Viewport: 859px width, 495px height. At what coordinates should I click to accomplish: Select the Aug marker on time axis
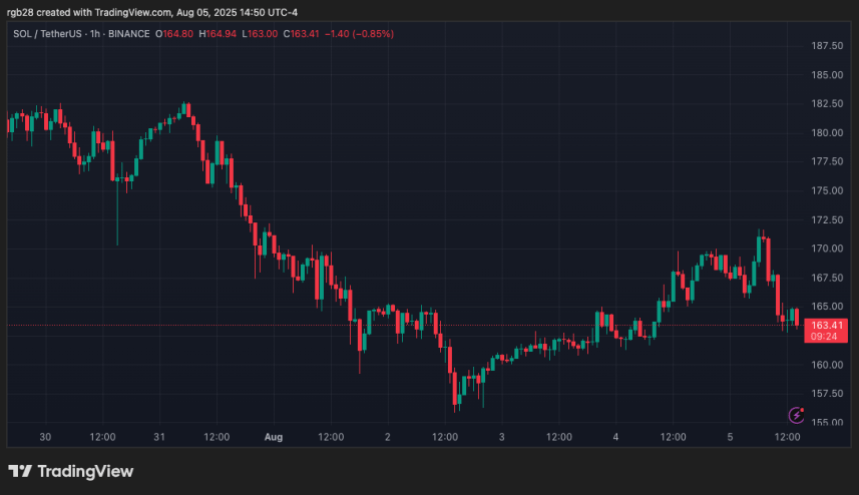(274, 437)
